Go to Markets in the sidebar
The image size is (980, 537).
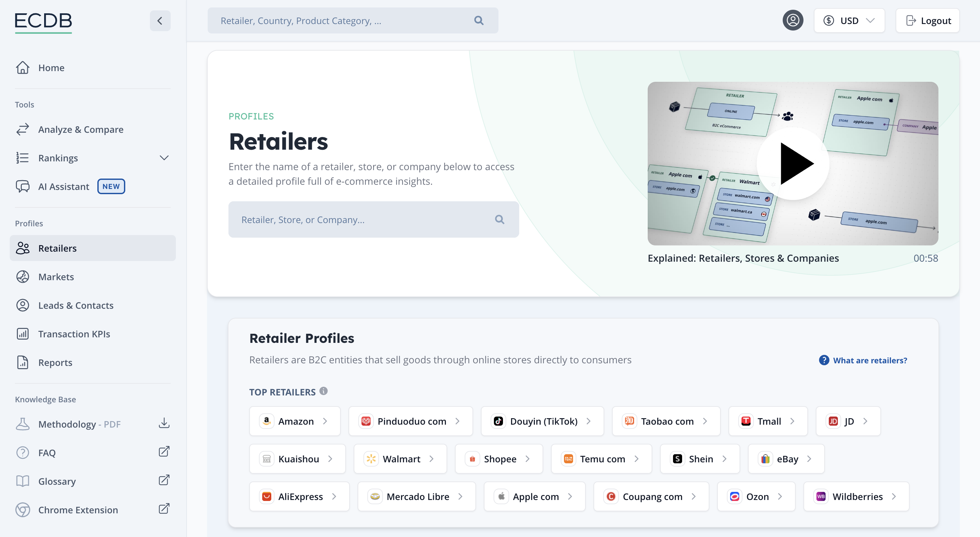tap(56, 277)
